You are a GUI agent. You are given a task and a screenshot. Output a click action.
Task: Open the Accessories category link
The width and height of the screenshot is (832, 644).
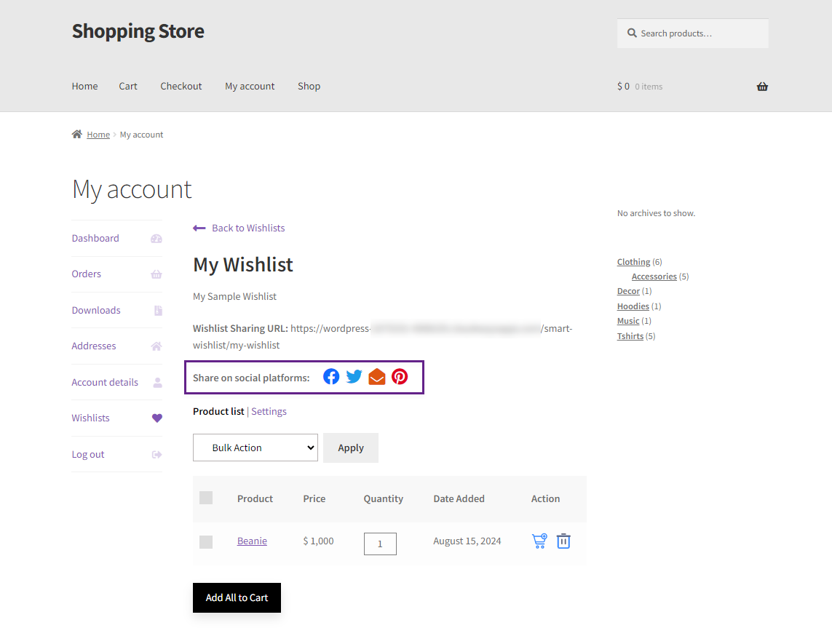point(654,277)
